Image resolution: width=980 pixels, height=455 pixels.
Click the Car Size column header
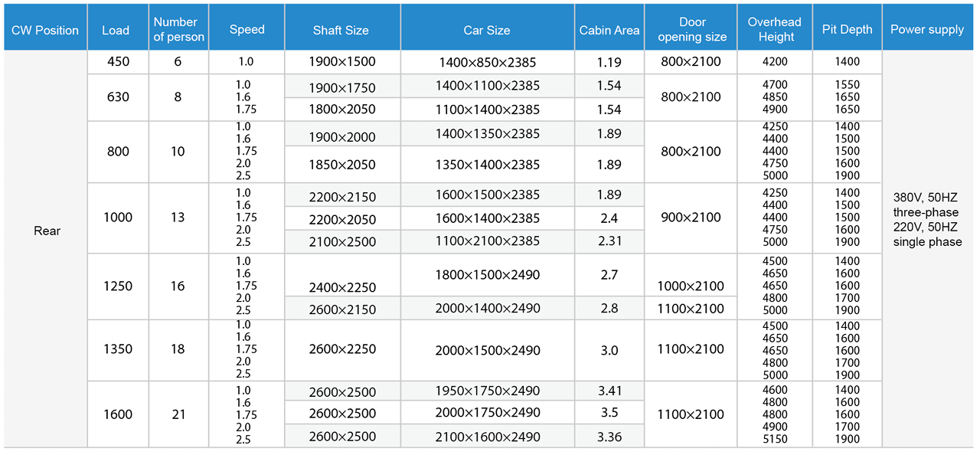[x=486, y=31]
